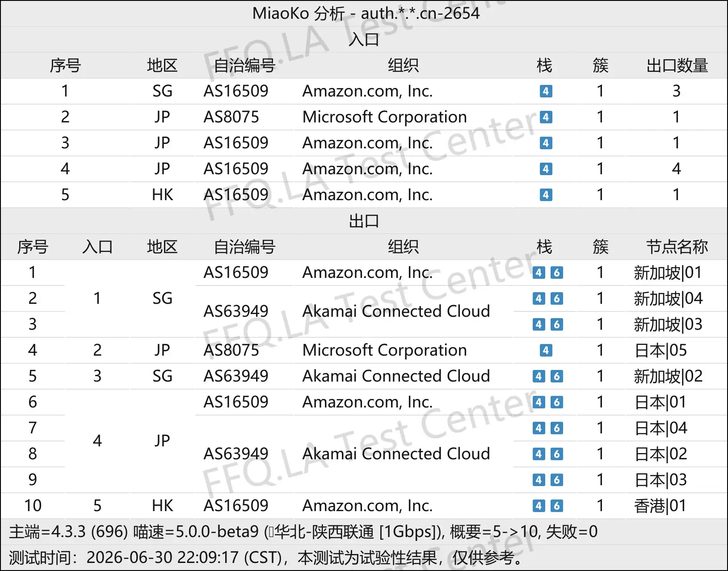This screenshot has width=728, height=571.
Task: Click node name "新加坡|03"
Action: click(668, 324)
